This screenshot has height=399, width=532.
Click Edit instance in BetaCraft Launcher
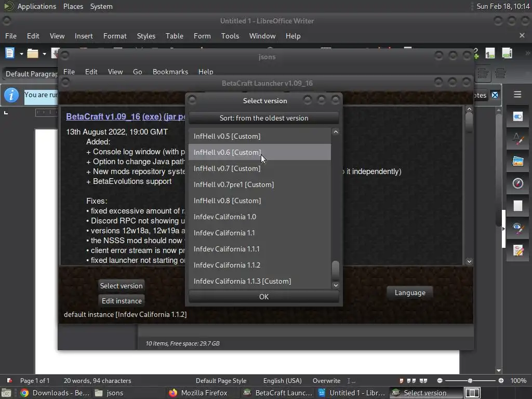click(121, 301)
